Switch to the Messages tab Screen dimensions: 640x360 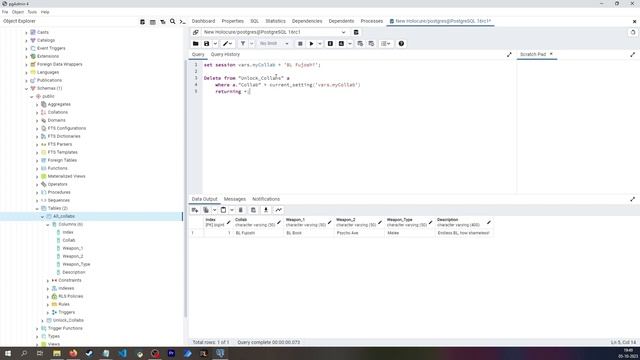[x=235, y=199]
